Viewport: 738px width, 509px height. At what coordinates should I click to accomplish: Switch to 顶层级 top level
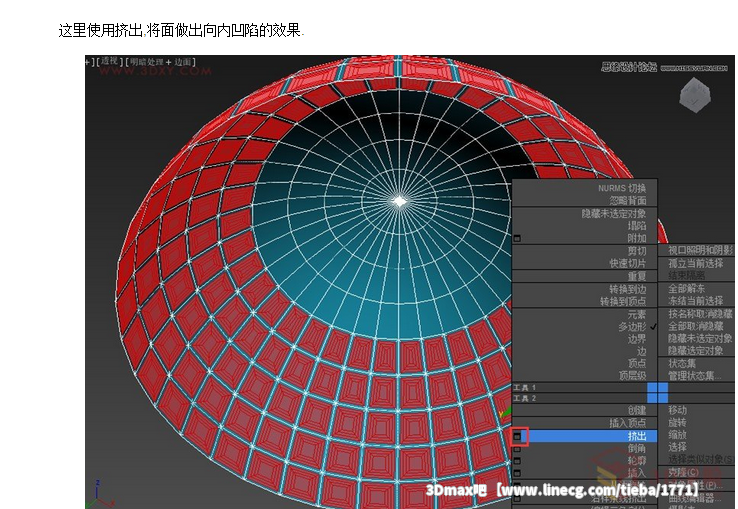(633, 376)
